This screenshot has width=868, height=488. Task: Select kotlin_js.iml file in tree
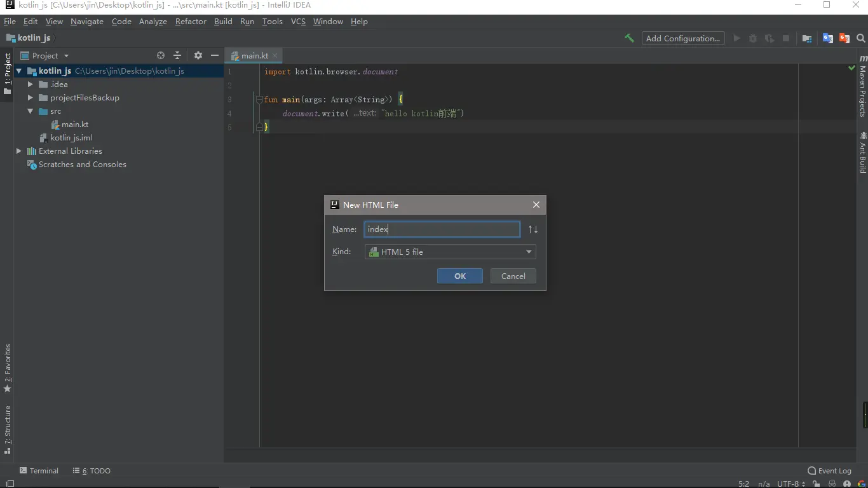pos(71,137)
